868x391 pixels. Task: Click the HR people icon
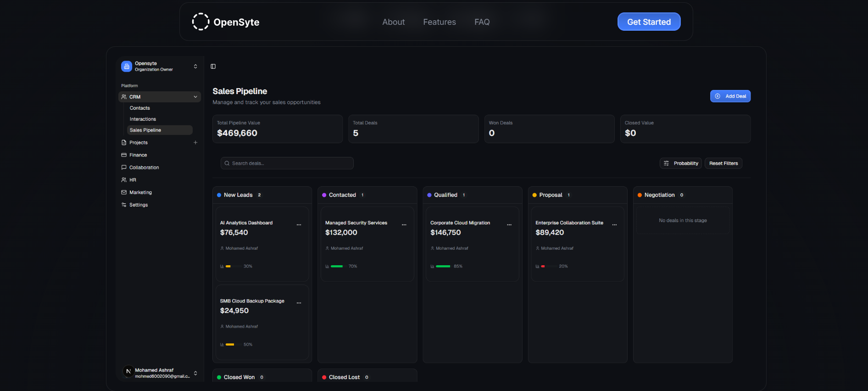[x=124, y=180]
